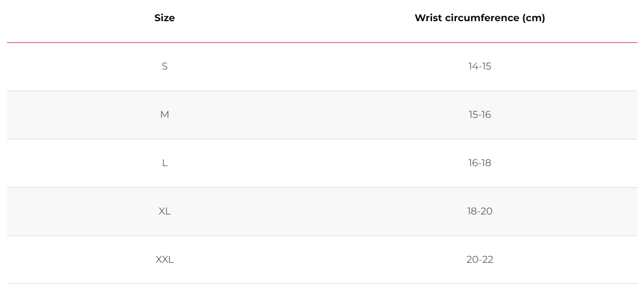This screenshot has width=644, height=291.
Task: Click the 15-16 wrist measurement
Action: pos(480,115)
